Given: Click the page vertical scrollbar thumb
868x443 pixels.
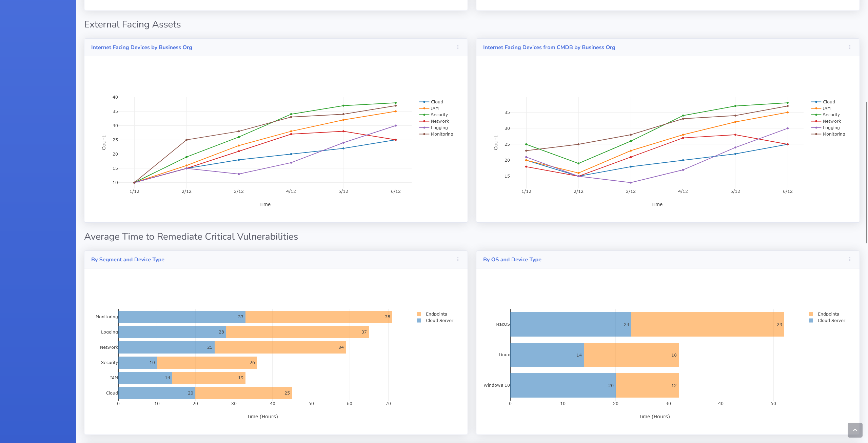Looking at the screenshot, I should tap(866, 172).
